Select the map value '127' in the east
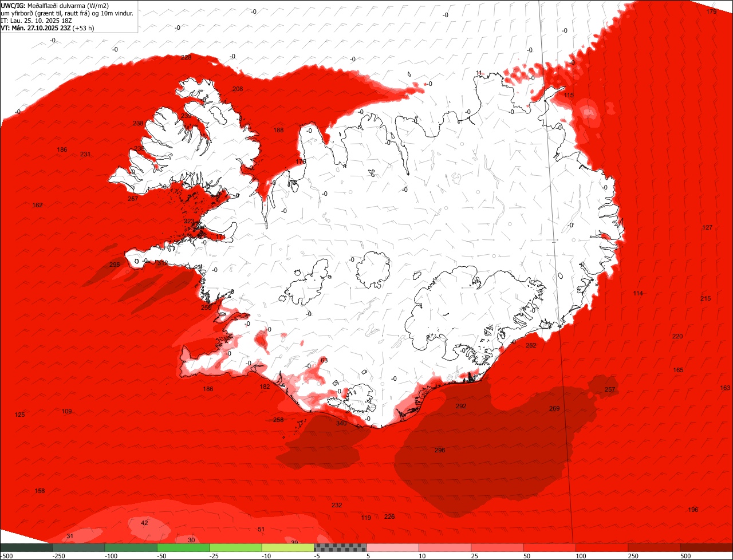733x560 pixels. tap(707, 227)
